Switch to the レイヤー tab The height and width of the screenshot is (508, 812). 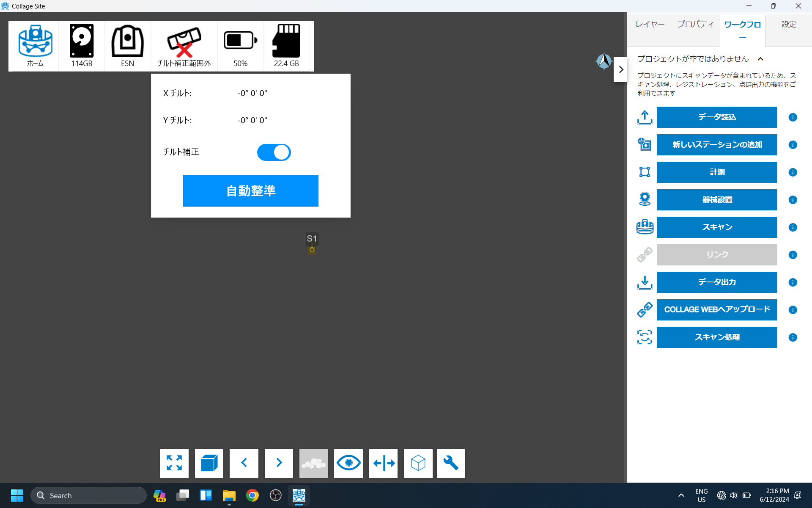pos(650,25)
